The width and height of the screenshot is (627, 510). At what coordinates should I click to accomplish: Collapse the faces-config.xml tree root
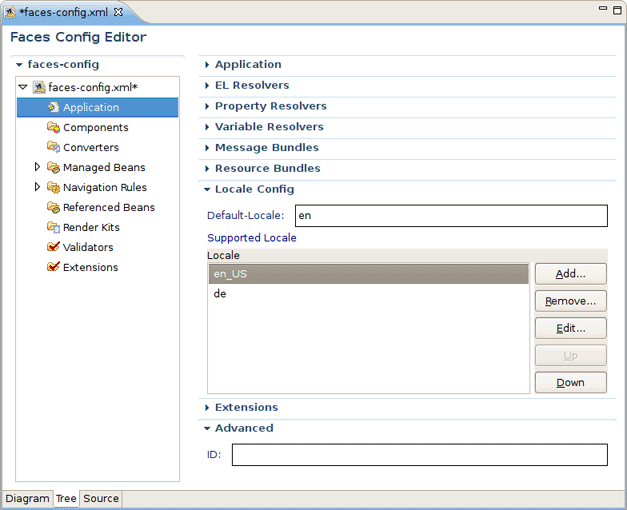click(23, 87)
